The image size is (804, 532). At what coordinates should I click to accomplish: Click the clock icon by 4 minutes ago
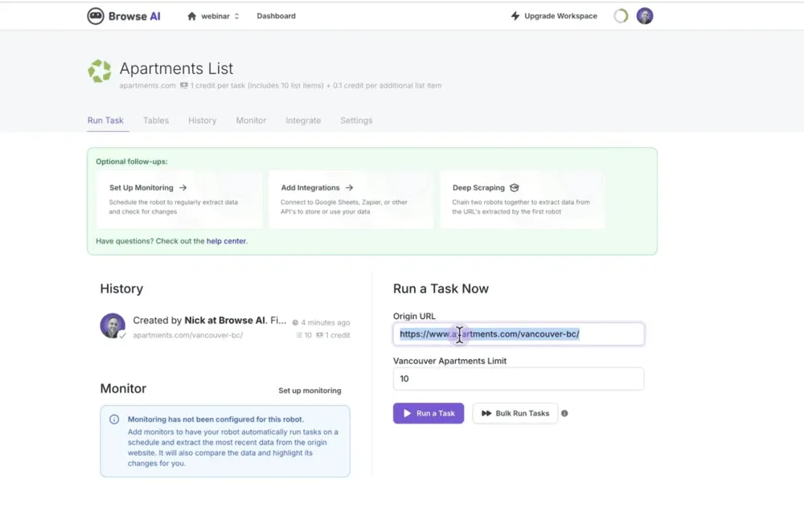pyautogui.click(x=295, y=322)
